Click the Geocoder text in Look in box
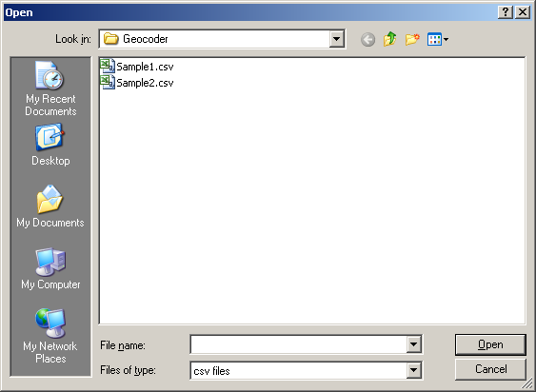 click(146, 39)
